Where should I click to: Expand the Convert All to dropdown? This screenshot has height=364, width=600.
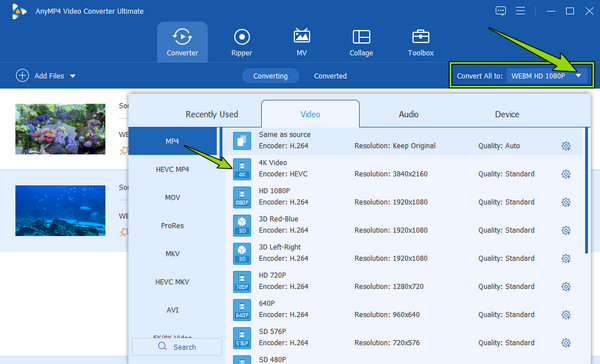(578, 76)
